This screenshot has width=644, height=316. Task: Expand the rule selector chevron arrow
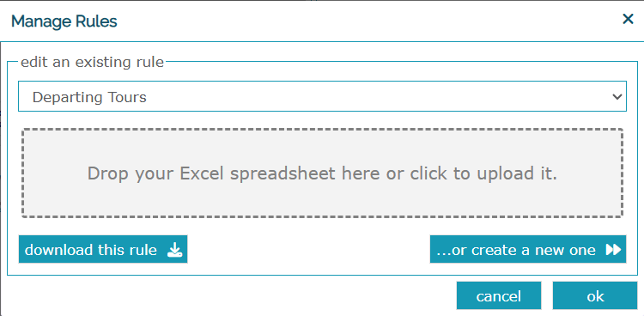coord(617,97)
